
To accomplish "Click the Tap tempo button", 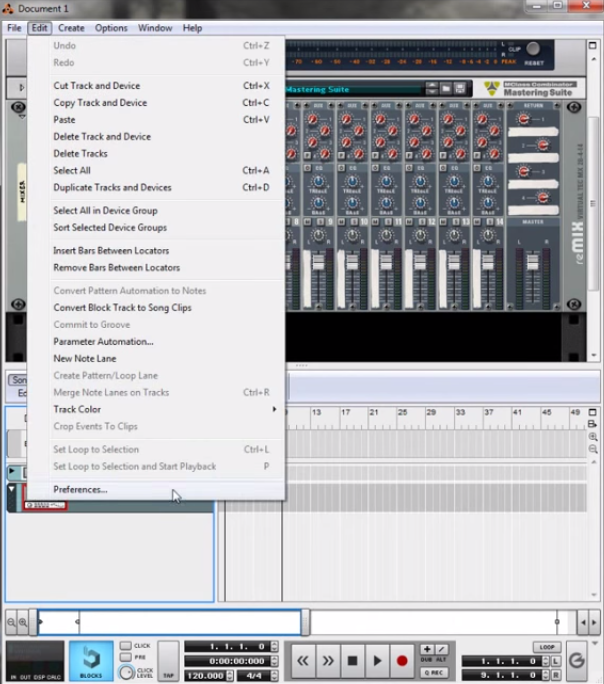I will 168,660.
